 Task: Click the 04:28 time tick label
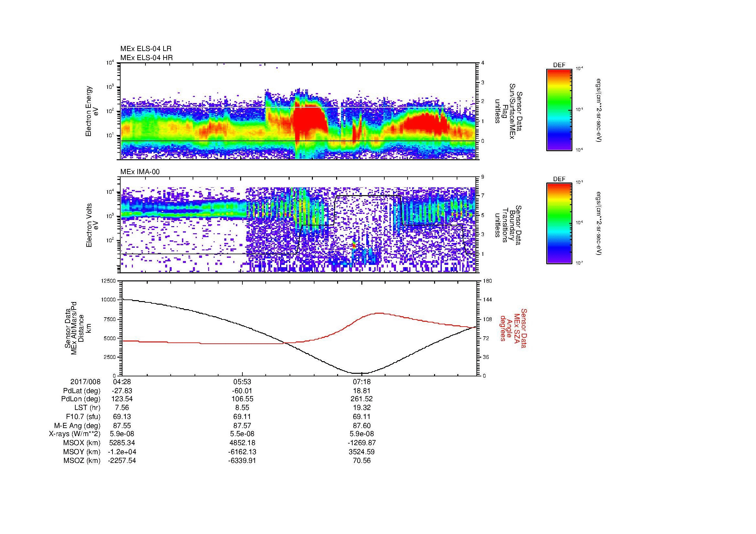coord(122,382)
